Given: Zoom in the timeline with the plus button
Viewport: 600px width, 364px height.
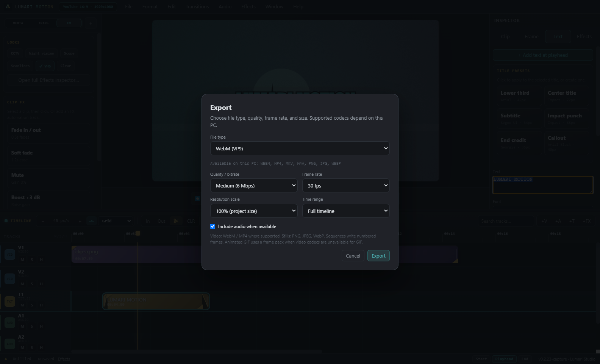Looking at the screenshot, I should click(x=80, y=221).
